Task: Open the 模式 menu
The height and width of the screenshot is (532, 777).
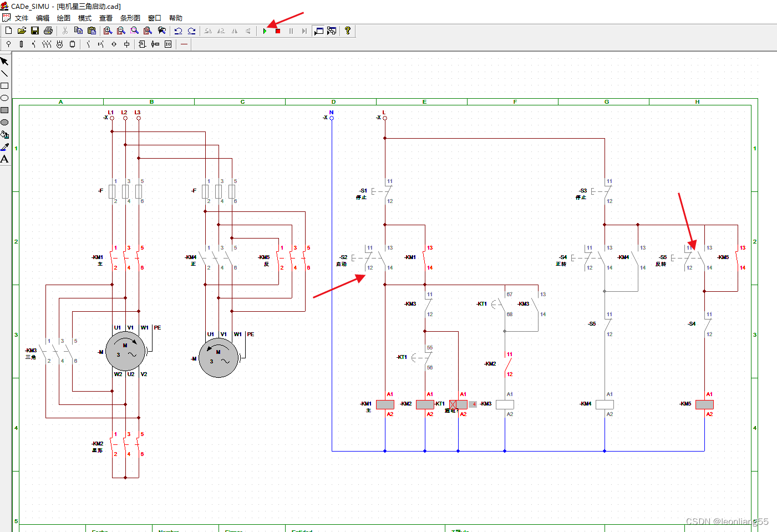Action: (85, 18)
